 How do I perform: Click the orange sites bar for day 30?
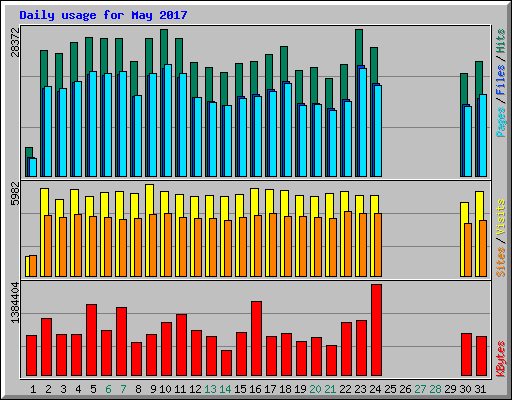coord(468,250)
